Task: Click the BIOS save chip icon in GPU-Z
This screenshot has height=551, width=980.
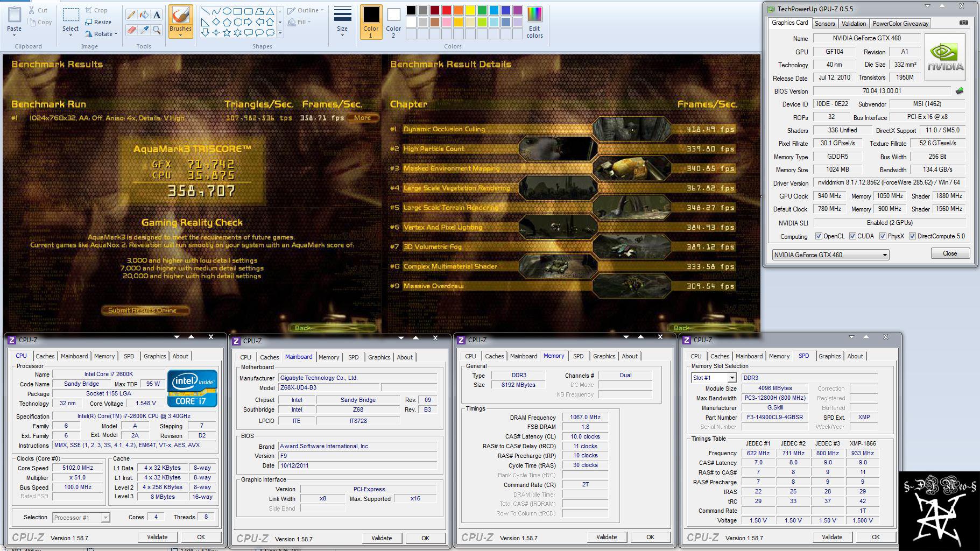Action: coord(959,91)
